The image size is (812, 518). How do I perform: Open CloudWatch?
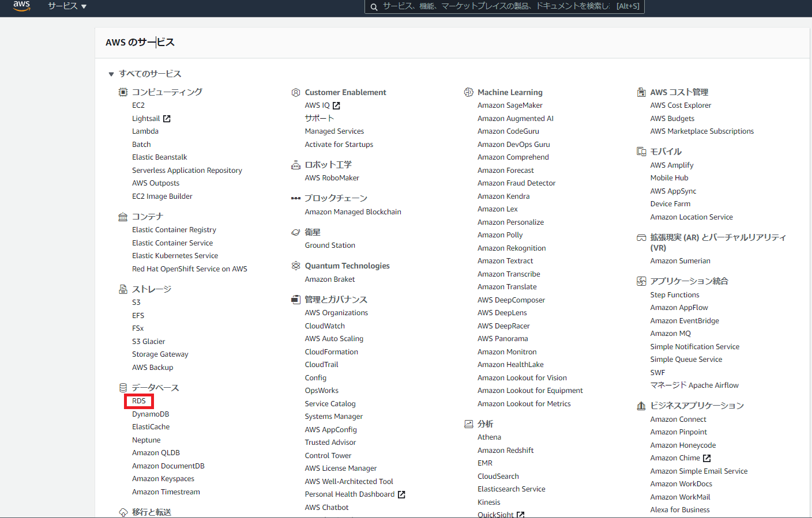coord(325,326)
